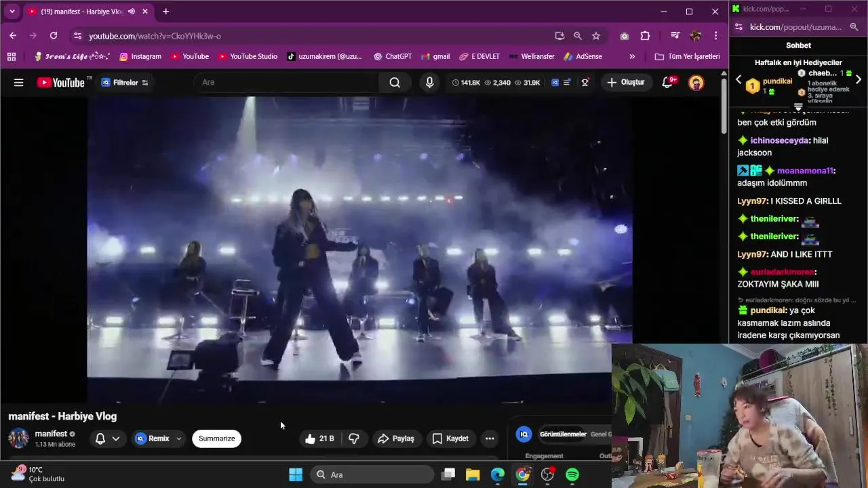This screenshot has width=868, height=488.
Task: Toggle notification bell for manifest channel
Action: pyautogui.click(x=107, y=439)
